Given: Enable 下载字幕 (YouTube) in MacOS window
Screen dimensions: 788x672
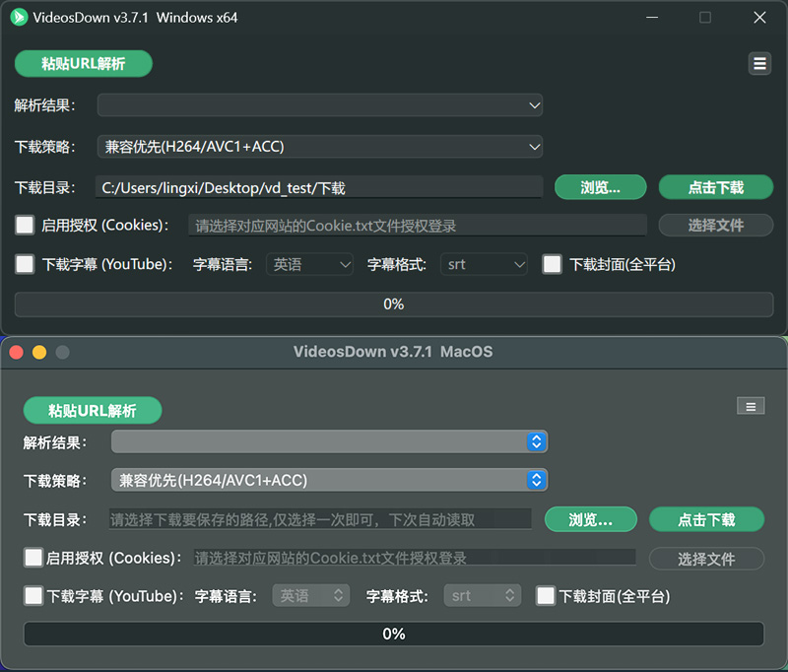Looking at the screenshot, I should point(33,595).
